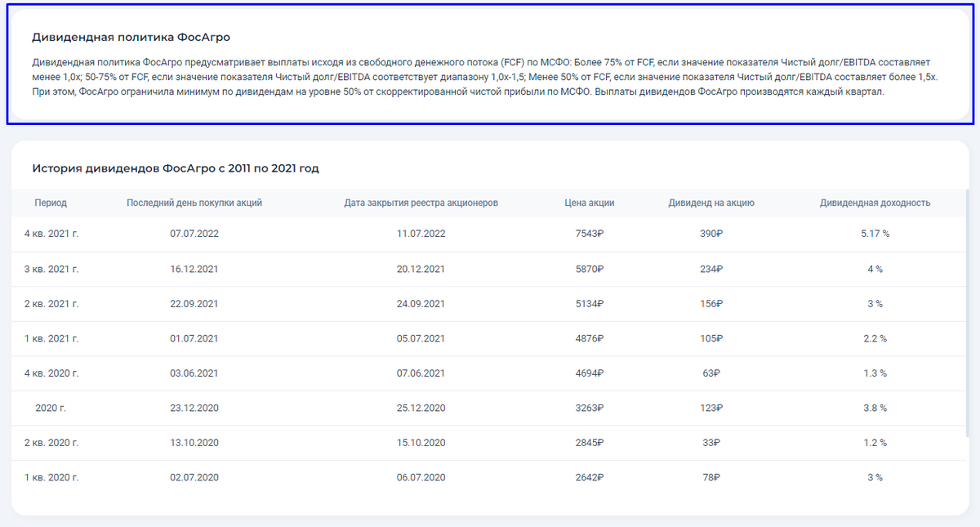Click registry closing date '11.07.2022'

[x=421, y=234]
